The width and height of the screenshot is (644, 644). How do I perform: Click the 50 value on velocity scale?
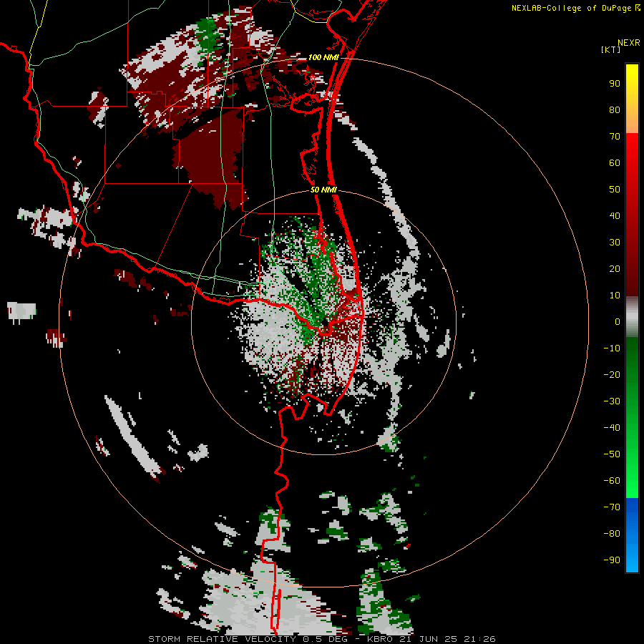pyautogui.click(x=615, y=190)
